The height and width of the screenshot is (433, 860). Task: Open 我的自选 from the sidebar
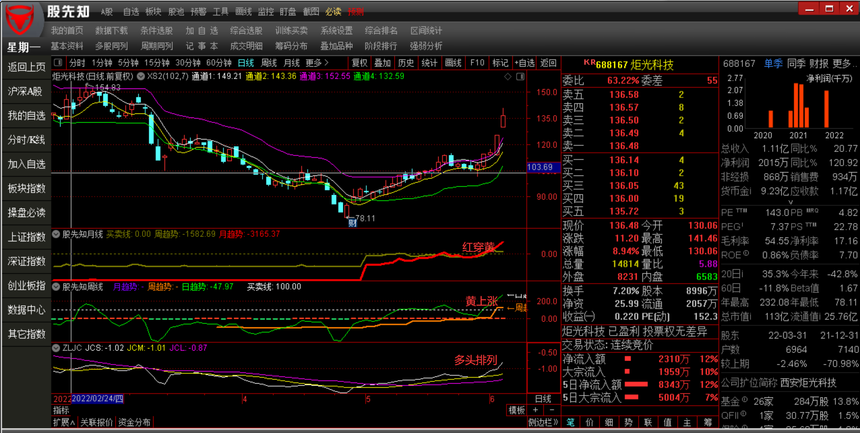[x=26, y=116]
